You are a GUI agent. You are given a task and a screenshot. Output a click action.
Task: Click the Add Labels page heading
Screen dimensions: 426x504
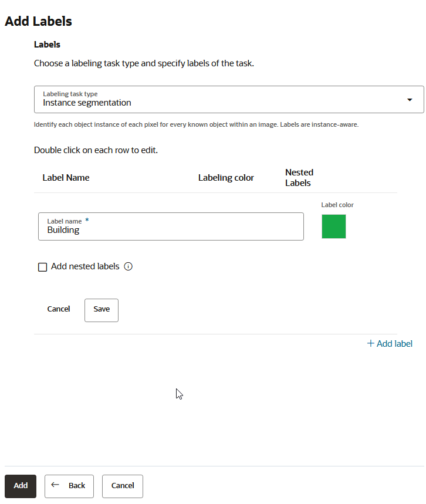click(x=38, y=21)
